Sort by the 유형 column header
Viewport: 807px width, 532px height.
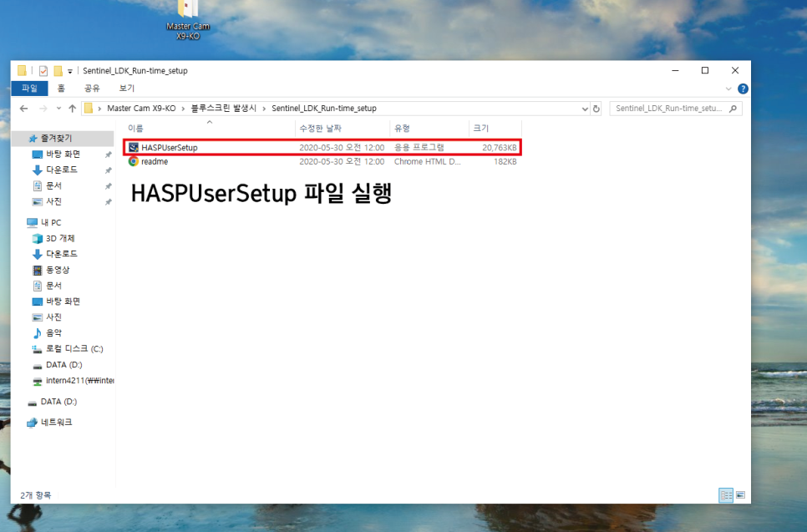429,128
